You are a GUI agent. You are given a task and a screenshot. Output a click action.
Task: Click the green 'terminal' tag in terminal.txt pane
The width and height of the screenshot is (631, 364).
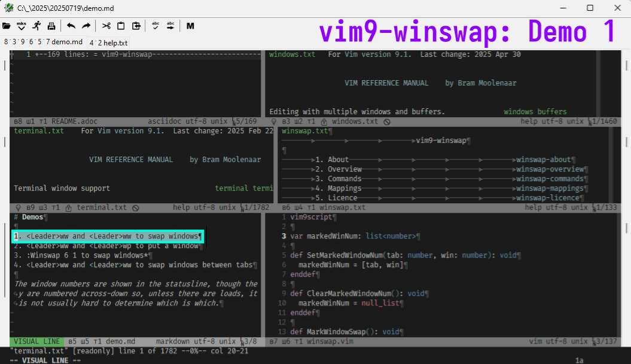(231, 188)
